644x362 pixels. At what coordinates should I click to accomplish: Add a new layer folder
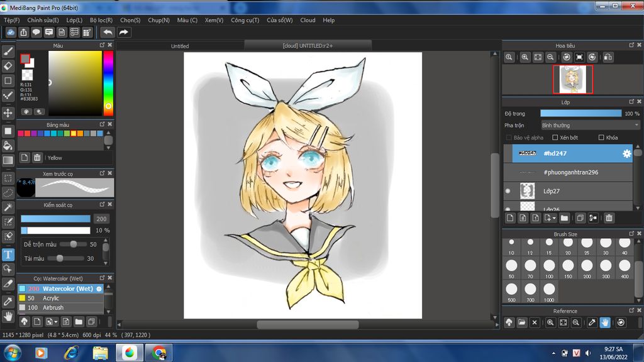(x=564, y=218)
